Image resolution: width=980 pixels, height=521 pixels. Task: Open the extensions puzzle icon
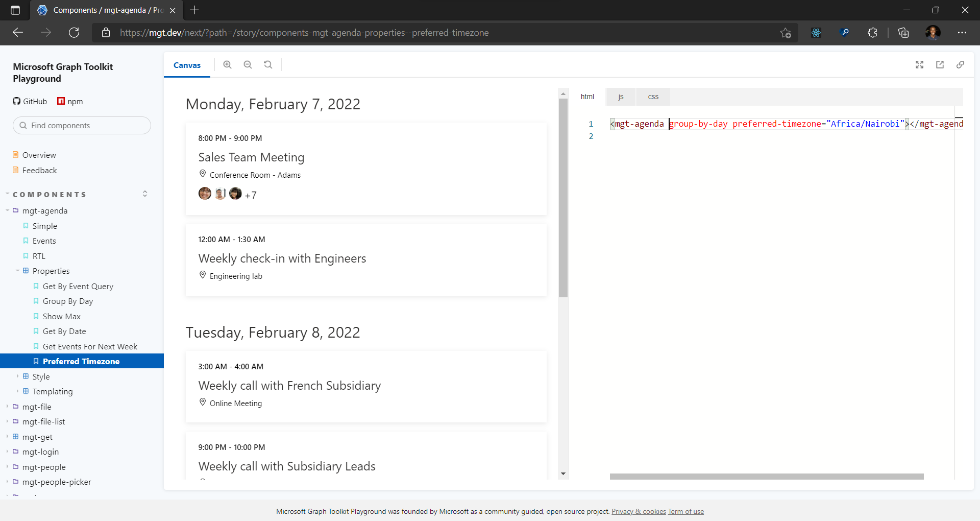(873, 33)
